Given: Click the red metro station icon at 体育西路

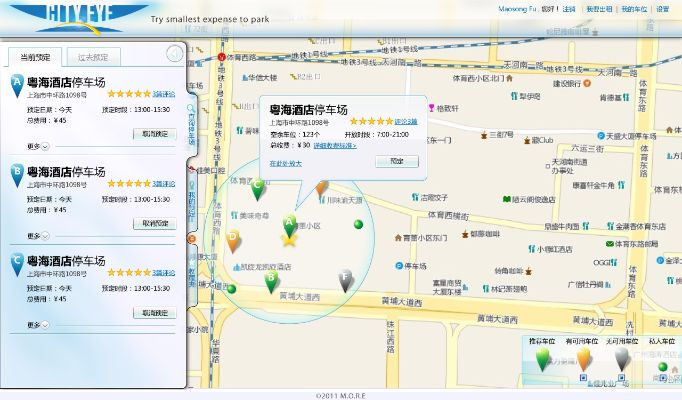Looking at the screenshot, I should click(x=221, y=57).
